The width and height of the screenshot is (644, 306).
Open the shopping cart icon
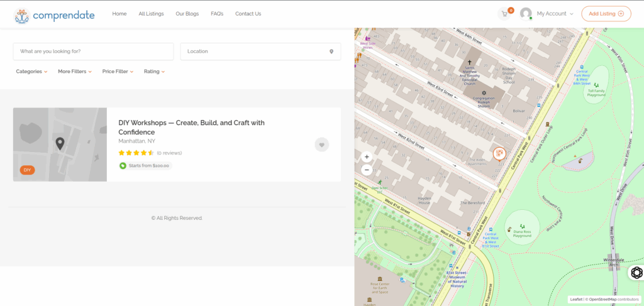[x=504, y=13]
